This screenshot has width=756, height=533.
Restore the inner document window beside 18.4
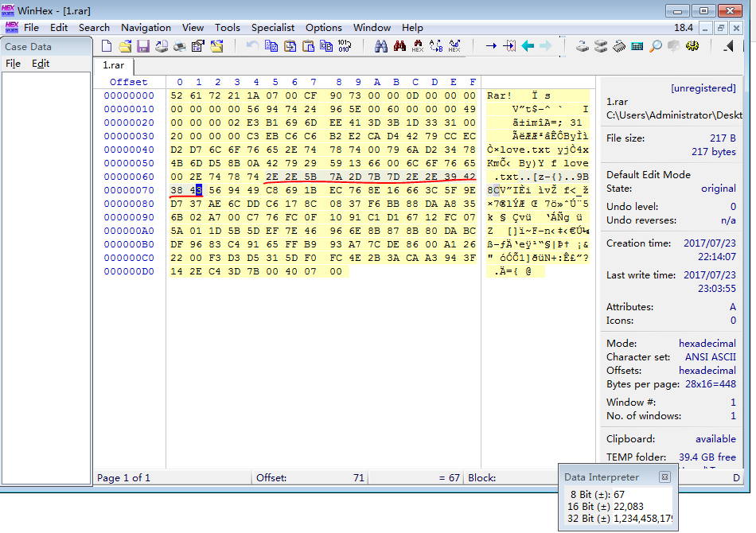pos(721,29)
